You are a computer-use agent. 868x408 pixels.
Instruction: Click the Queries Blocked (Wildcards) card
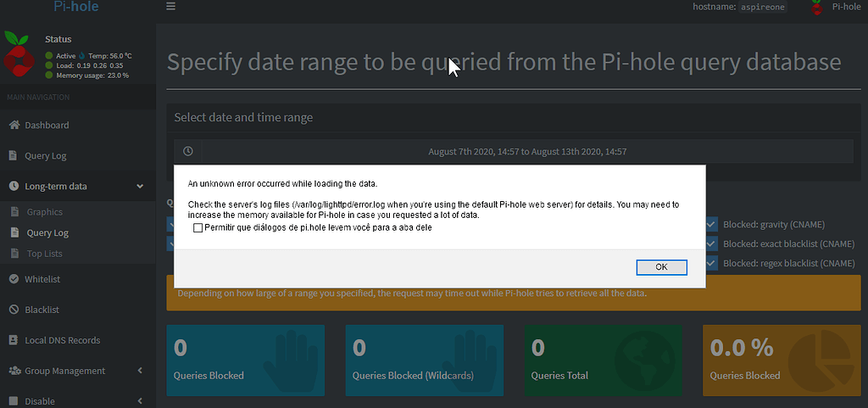click(425, 360)
